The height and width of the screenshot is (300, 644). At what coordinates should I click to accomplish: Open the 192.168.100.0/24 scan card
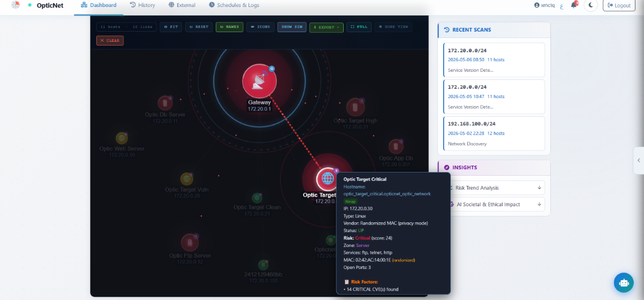(x=494, y=133)
